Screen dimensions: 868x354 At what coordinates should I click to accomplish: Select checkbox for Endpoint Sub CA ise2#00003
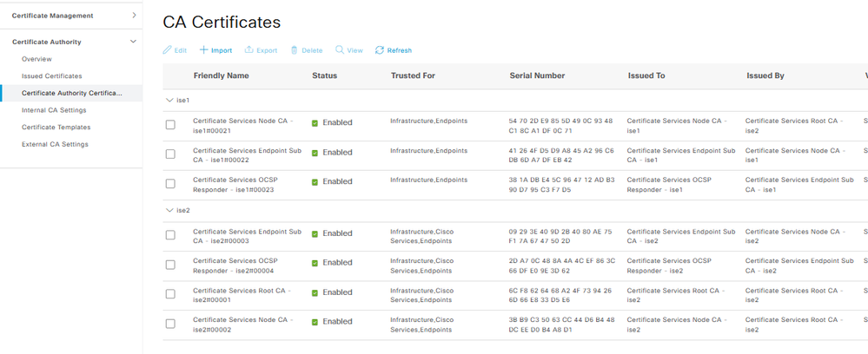click(x=170, y=235)
